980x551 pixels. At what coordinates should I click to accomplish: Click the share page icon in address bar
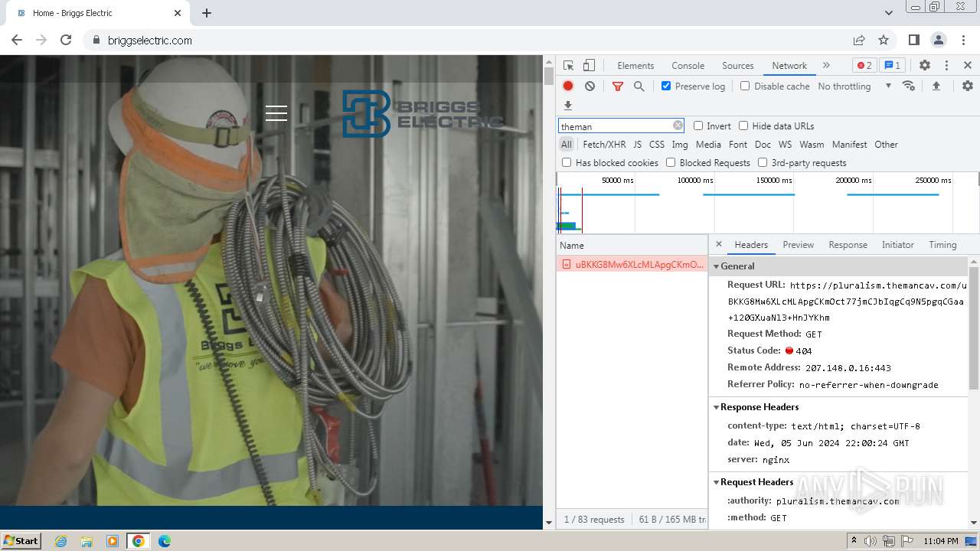click(859, 40)
